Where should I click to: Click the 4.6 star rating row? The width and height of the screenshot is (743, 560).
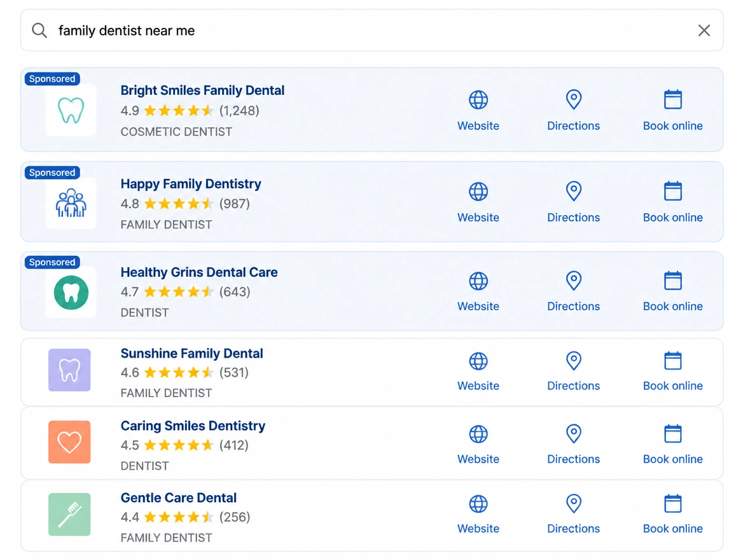click(x=184, y=372)
